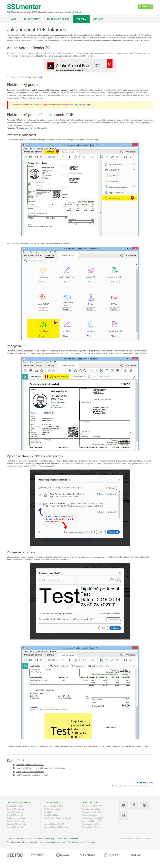Click the Adobe Acrobat Reader DC banner image
160x868 pixels.
click(x=80, y=66)
